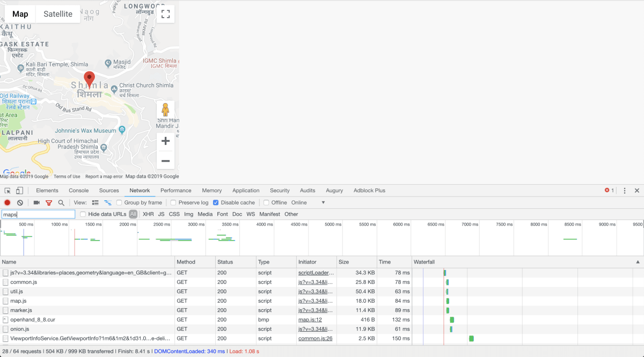Click the Waterfall column sort arrow
The image size is (644, 357).
(x=638, y=262)
